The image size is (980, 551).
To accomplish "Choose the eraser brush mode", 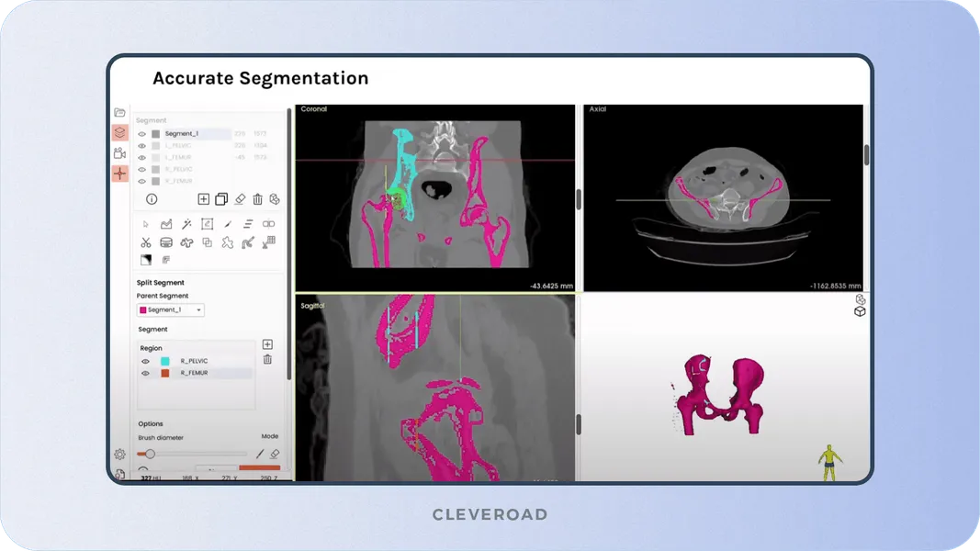I will pyautogui.click(x=274, y=454).
